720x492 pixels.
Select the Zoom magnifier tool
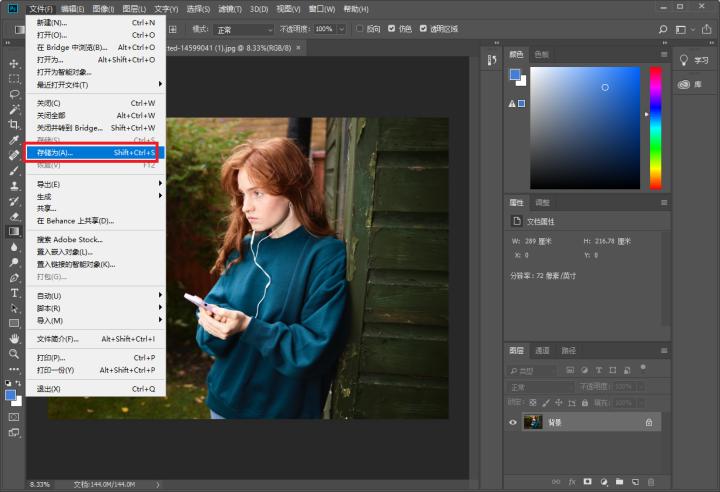(14, 354)
